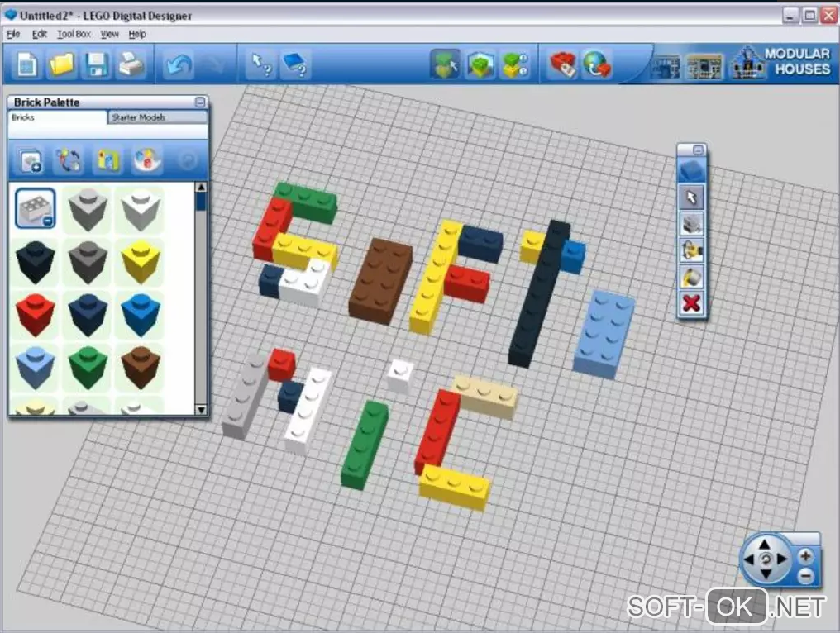
Task: Select the blue brick tool at toolbox top
Action: pyautogui.click(x=692, y=171)
